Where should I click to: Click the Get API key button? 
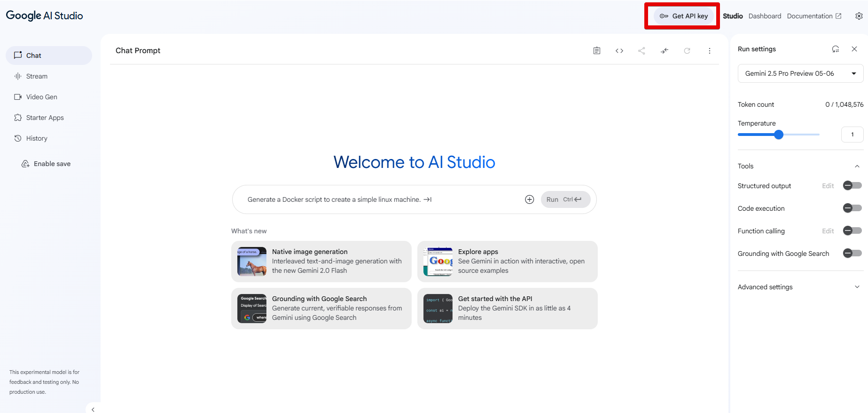tap(683, 16)
